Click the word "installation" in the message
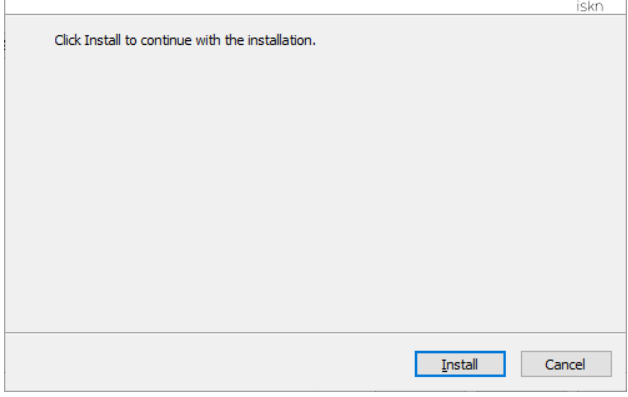The width and height of the screenshot is (628, 397). [281, 40]
